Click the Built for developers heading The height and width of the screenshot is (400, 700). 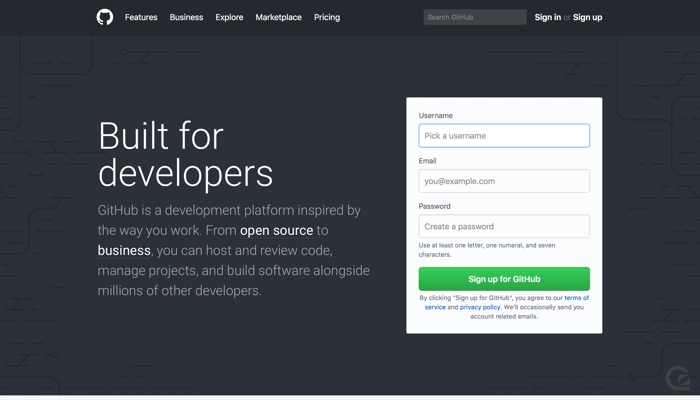(185, 155)
